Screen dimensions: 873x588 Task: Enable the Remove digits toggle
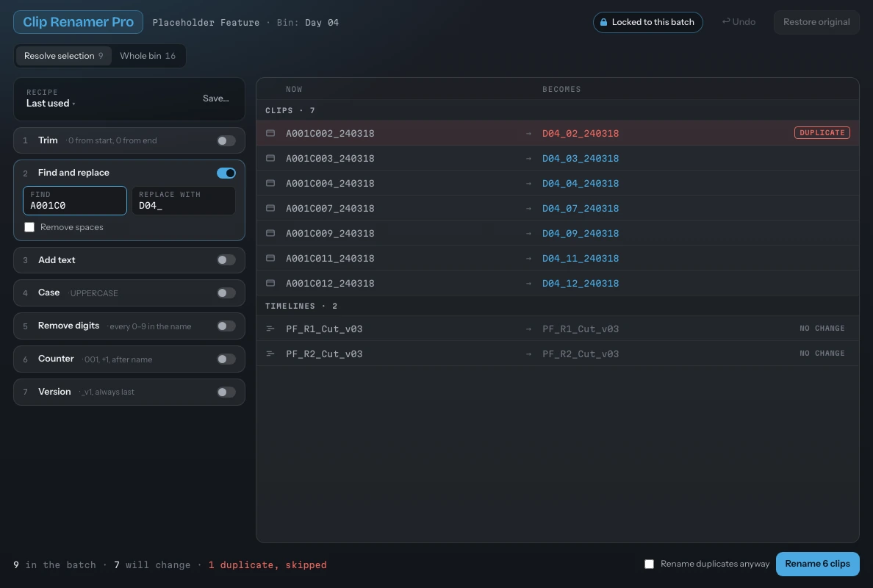pyautogui.click(x=226, y=326)
